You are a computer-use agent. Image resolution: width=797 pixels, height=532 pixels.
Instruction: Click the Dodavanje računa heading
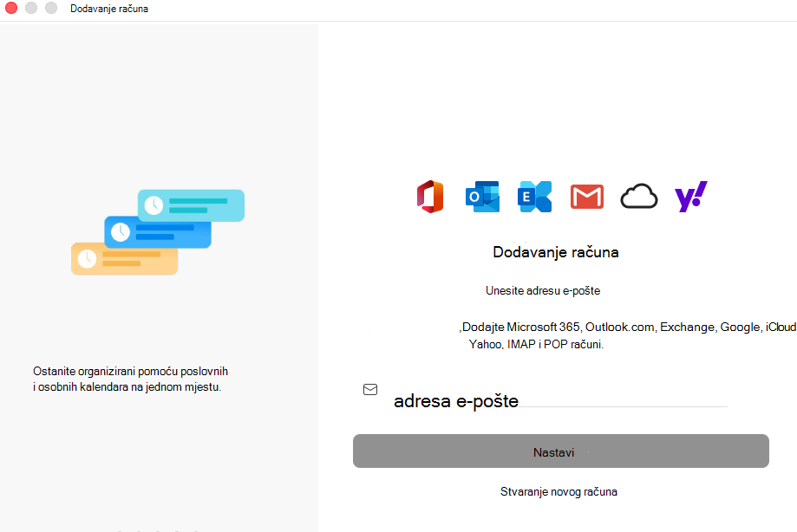[x=556, y=252]
